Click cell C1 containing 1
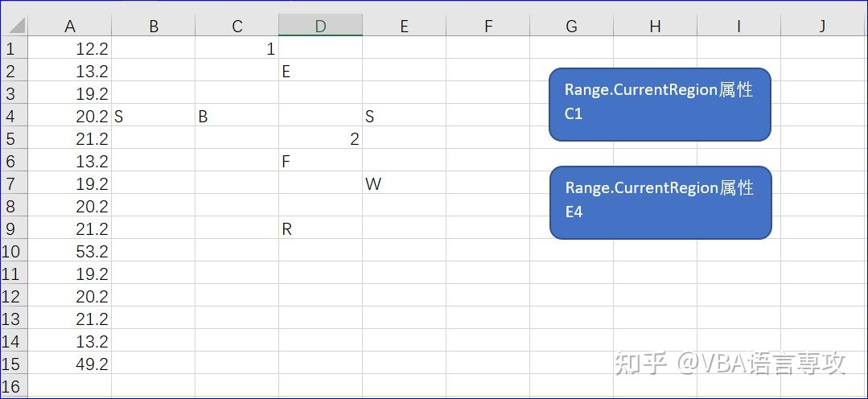 click(237, 49)
